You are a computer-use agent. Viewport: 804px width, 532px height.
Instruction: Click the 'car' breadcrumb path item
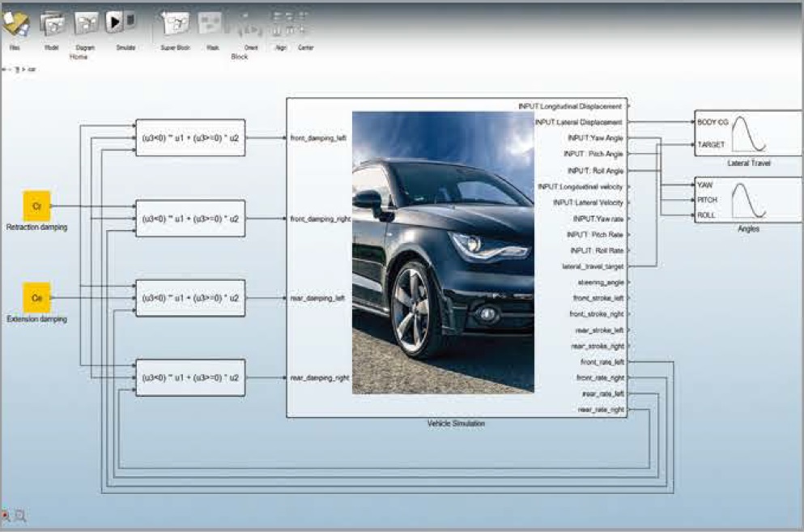pyautogui.click(x=32, y=70)
